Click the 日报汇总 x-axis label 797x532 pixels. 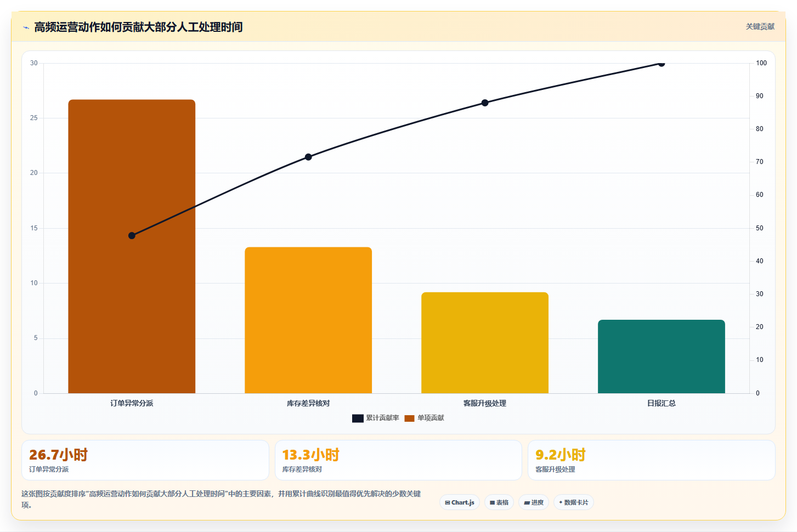point(662,403)
